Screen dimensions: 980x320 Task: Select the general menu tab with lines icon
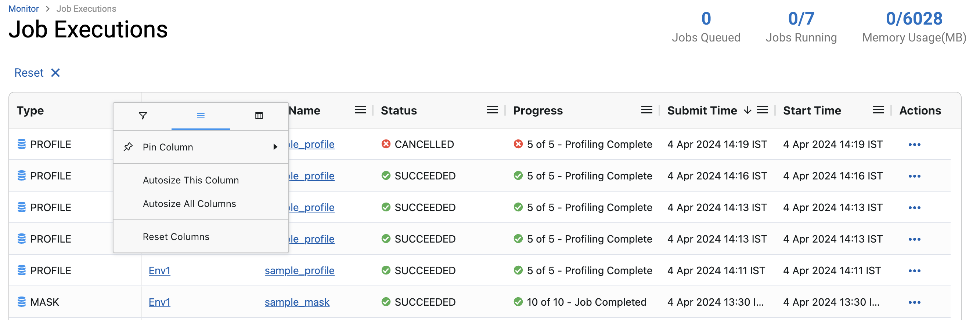click(201, 116)
